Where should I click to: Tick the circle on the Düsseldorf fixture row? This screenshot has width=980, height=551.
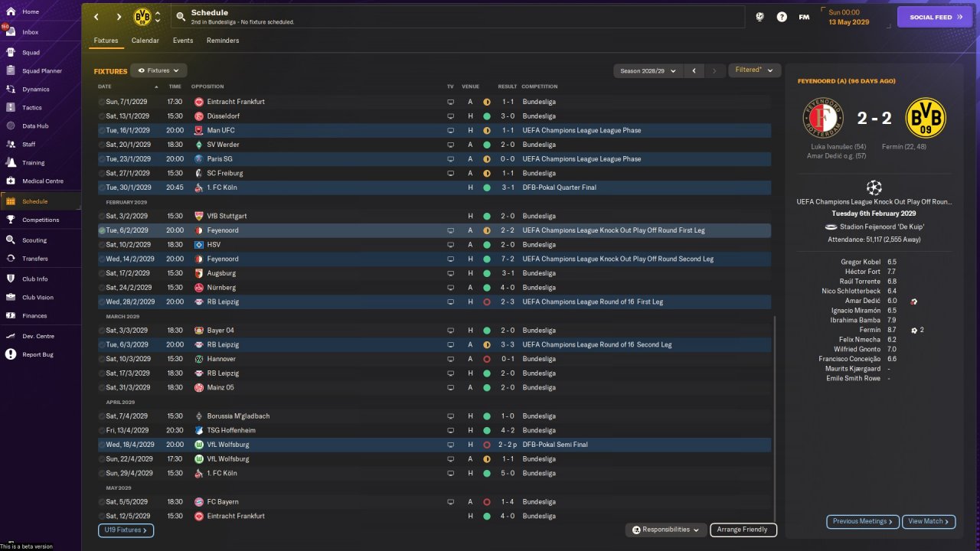102,116
